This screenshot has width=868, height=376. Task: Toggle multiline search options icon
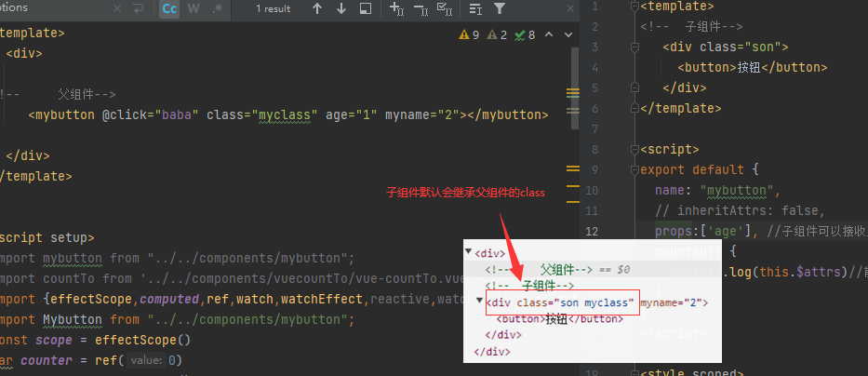[x=475, y=9]
